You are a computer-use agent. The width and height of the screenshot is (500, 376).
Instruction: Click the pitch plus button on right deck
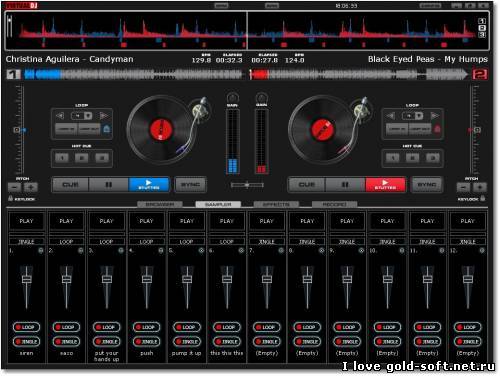click(480, 187)
